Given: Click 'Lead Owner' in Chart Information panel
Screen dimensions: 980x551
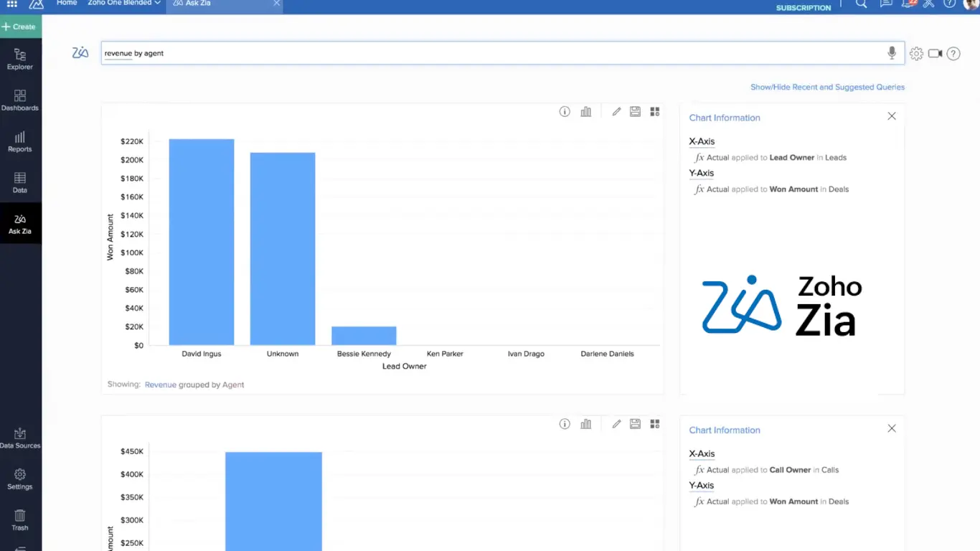Looking at the screenshot, I should point(791,157).
